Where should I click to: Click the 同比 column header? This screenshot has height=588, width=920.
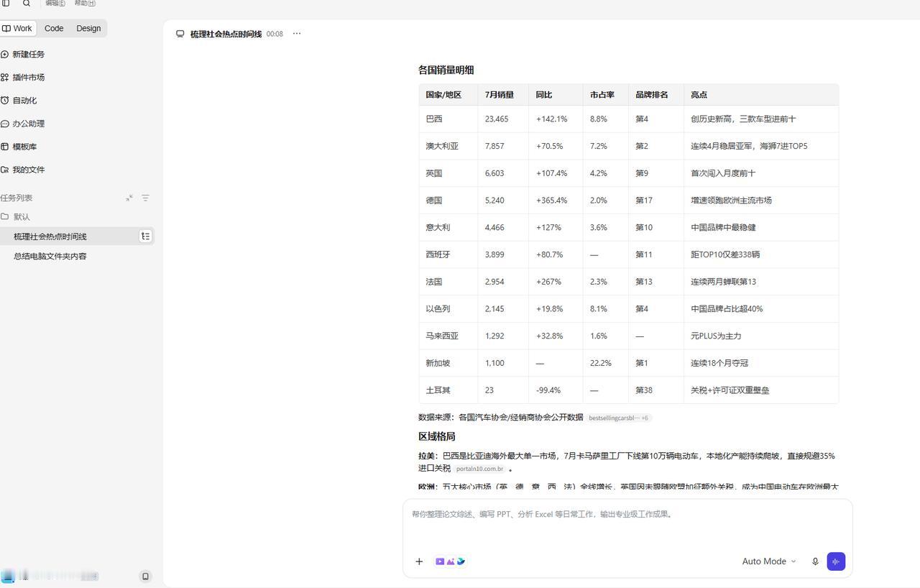[544, 95]
